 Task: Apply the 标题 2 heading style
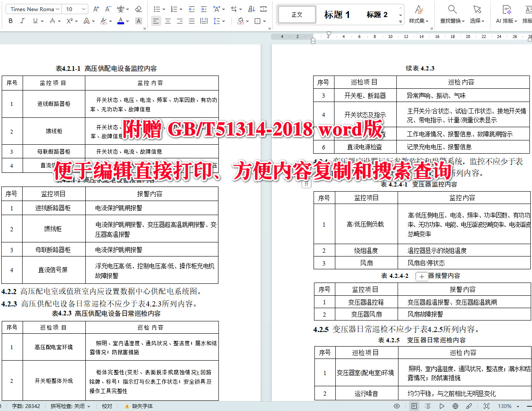click(x=377, y=15)
